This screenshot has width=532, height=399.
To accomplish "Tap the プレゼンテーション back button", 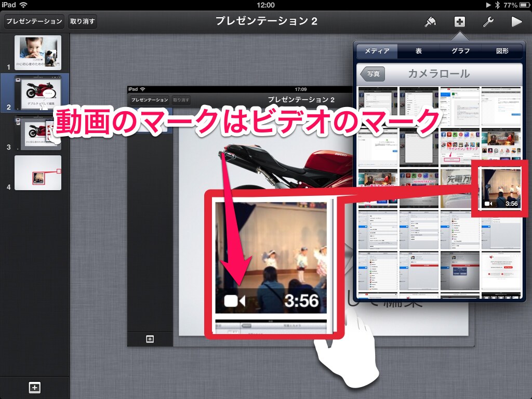I will [x=34, y=22].
